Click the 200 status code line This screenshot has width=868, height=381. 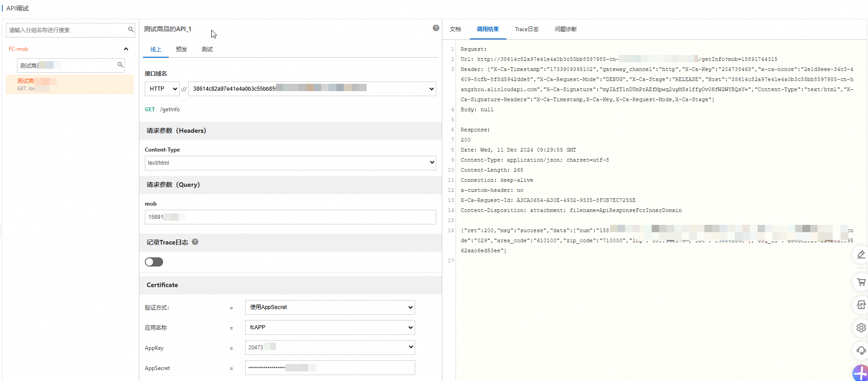coord(466,140)
